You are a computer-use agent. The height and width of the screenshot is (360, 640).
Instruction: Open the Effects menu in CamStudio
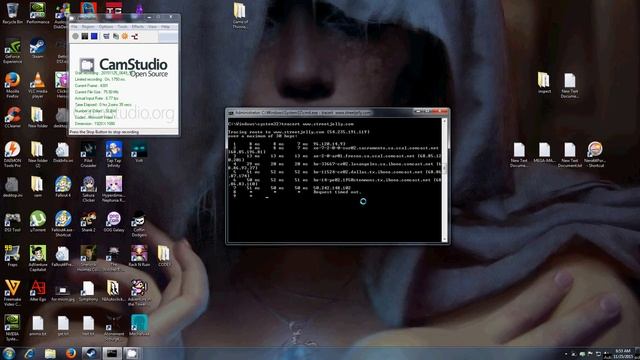138,27
